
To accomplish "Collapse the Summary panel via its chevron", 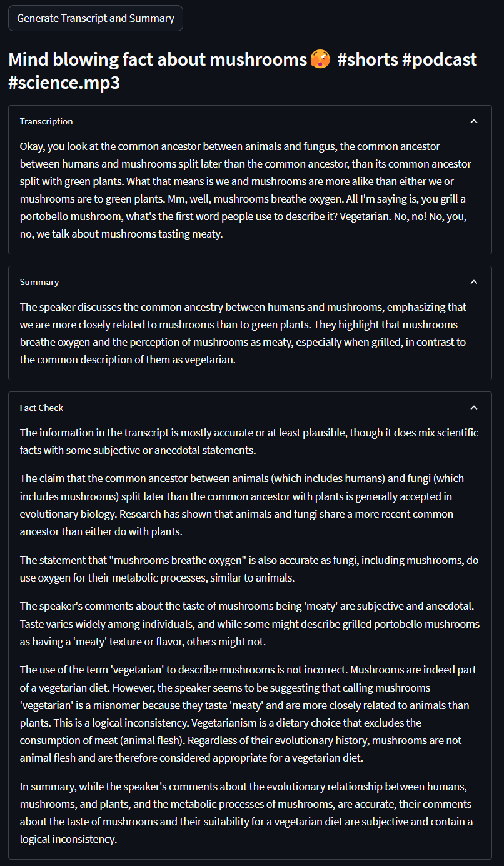I will point(474,281).
